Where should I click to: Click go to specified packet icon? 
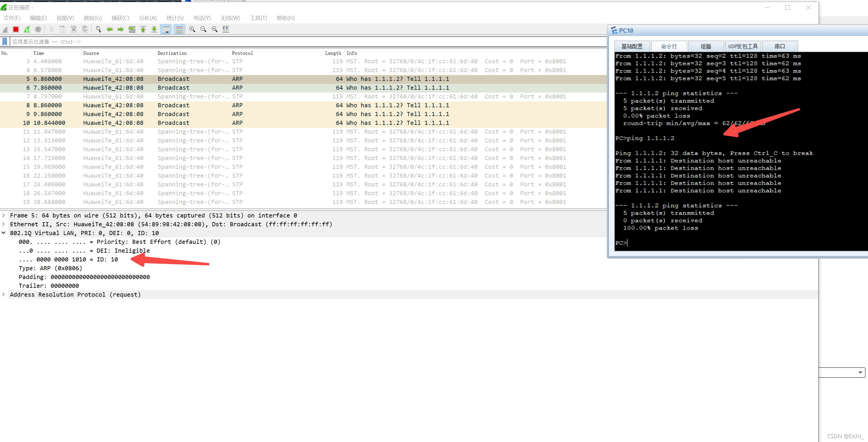(132, 29)
